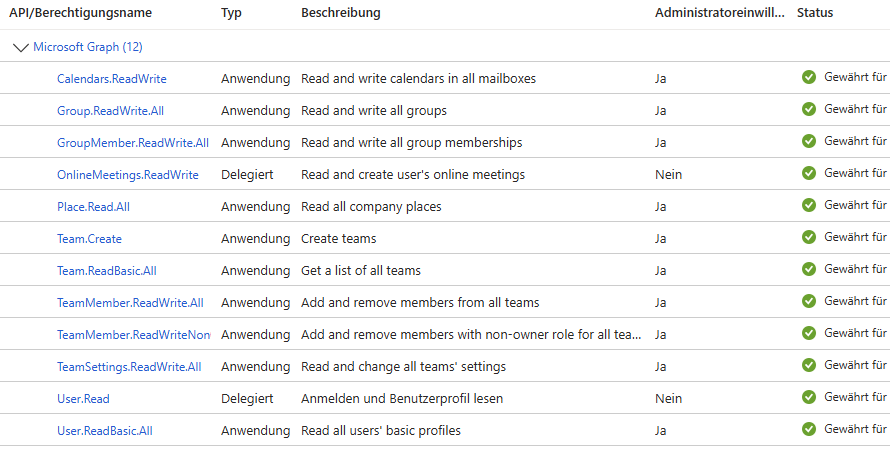Click the status checkmark in the Place.Read.All row
Viewport: 890px width, 451px height.
point(809,205)
